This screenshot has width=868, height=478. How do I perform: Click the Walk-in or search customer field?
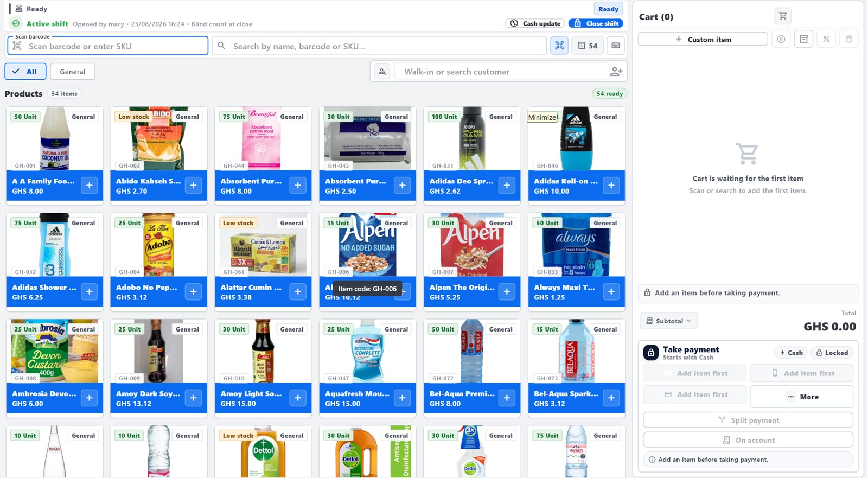point(502,72)
